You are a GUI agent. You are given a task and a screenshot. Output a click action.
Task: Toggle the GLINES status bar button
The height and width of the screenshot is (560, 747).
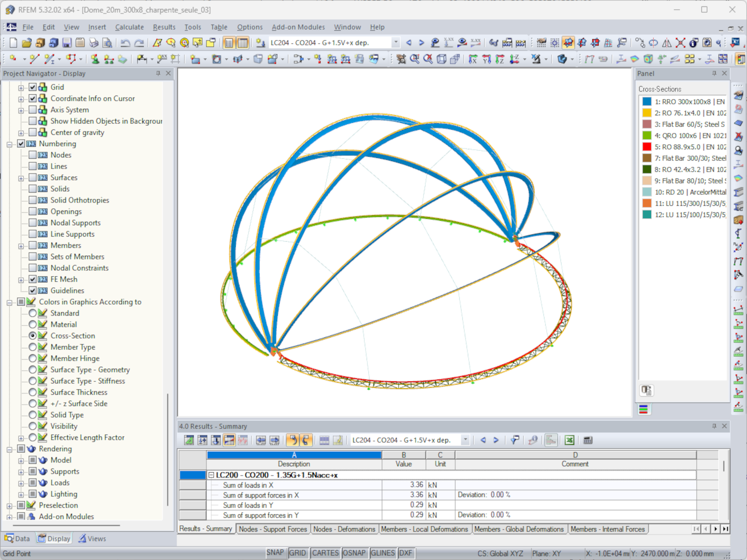pyautogui.click(x=383, y=553)
